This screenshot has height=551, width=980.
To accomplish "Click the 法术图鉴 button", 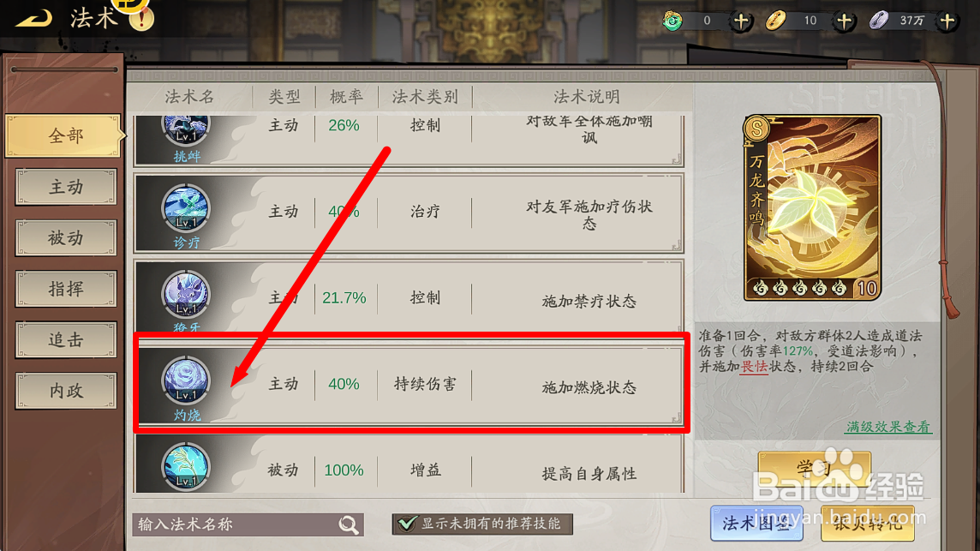I will [756, 524].
